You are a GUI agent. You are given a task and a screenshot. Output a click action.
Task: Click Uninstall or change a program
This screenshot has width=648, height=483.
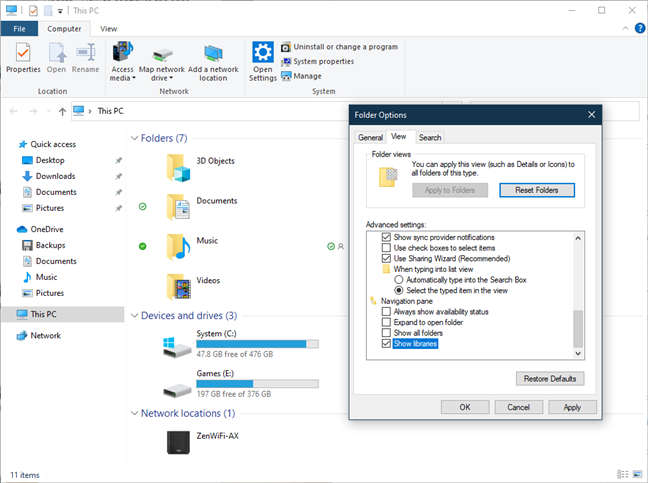pos(340,47)
